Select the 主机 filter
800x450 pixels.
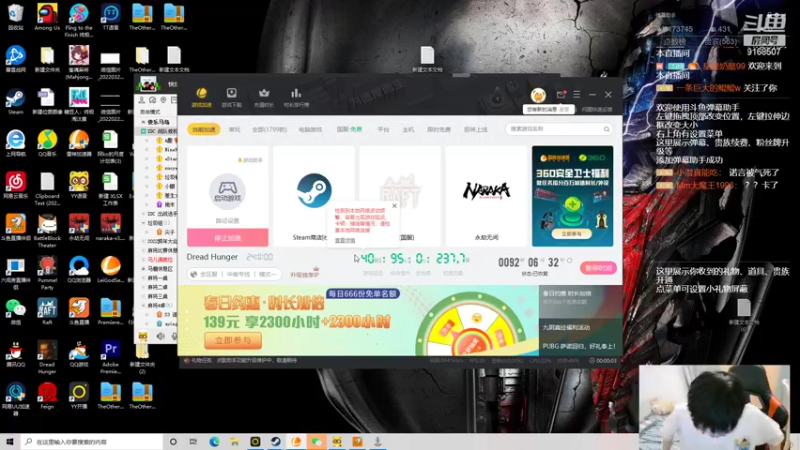pos(408,130)
